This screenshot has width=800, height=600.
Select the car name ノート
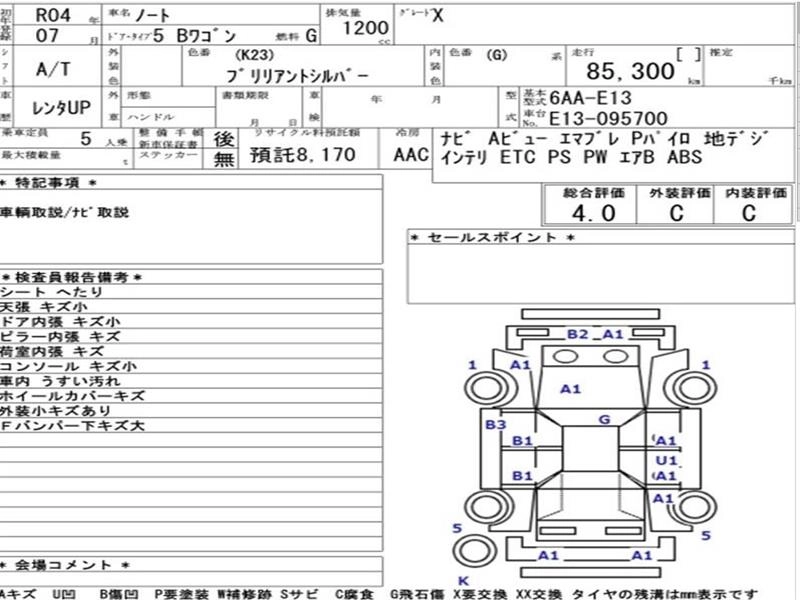(152, 16)
